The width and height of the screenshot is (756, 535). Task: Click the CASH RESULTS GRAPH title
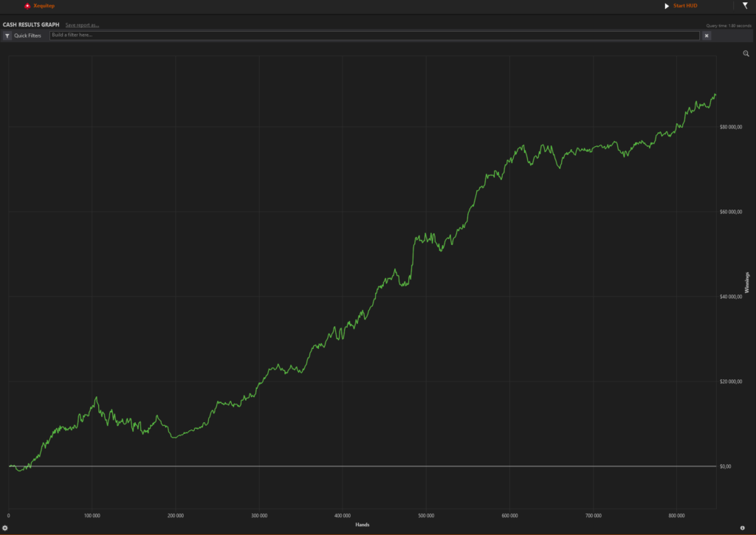pos(31,25)
